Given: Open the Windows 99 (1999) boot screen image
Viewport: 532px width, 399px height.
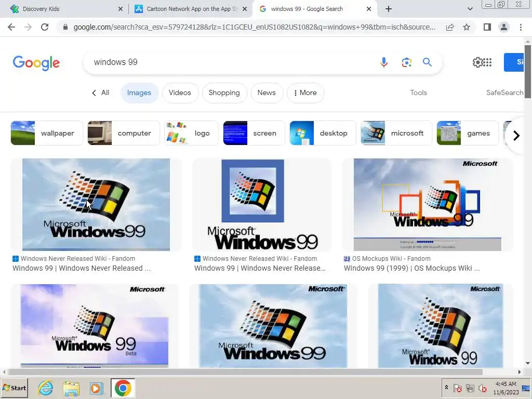Looking at the screenshot, I should pos(428,205).
